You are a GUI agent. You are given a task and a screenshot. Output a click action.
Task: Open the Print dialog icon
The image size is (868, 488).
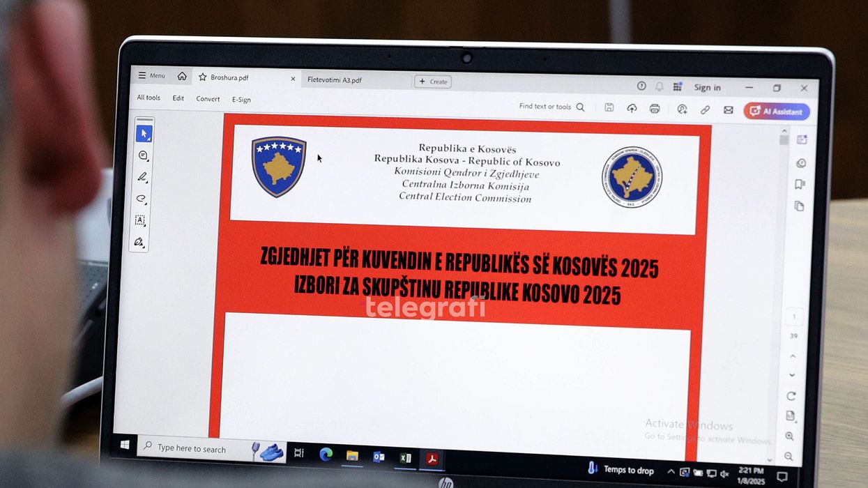654,109
